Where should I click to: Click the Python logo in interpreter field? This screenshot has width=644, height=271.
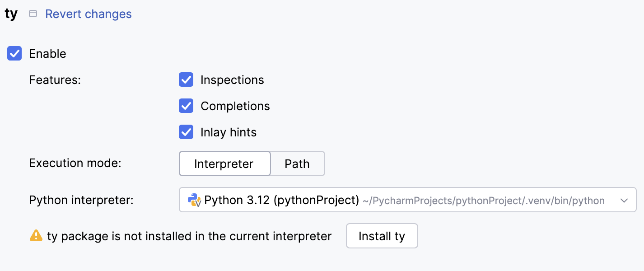coord(194,200)
